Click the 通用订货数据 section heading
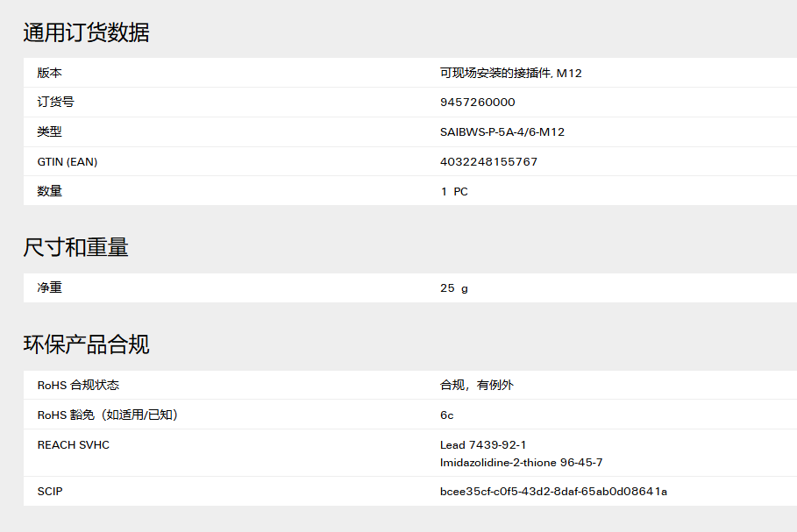Screen dimensions: 797x532 coord(86,32)
